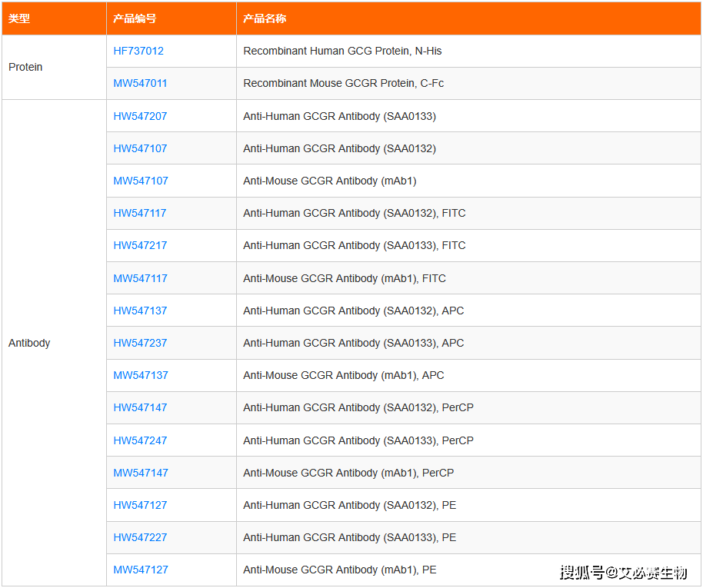Open product link HW547227
Viewport: 703px width, 588px height.
tap(140, 537)
